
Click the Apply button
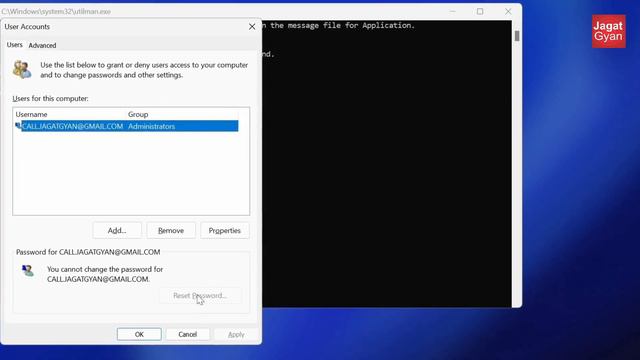[236, 334]
